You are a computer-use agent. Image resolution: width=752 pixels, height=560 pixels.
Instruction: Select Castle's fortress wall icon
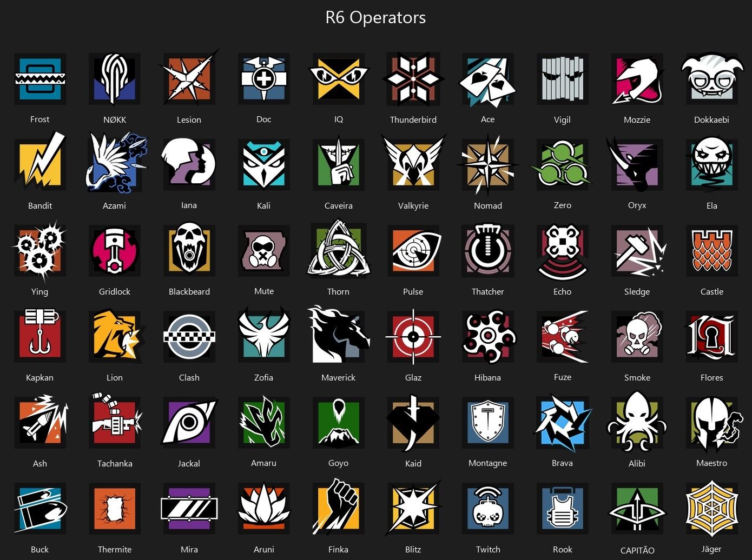coord(711,251)
